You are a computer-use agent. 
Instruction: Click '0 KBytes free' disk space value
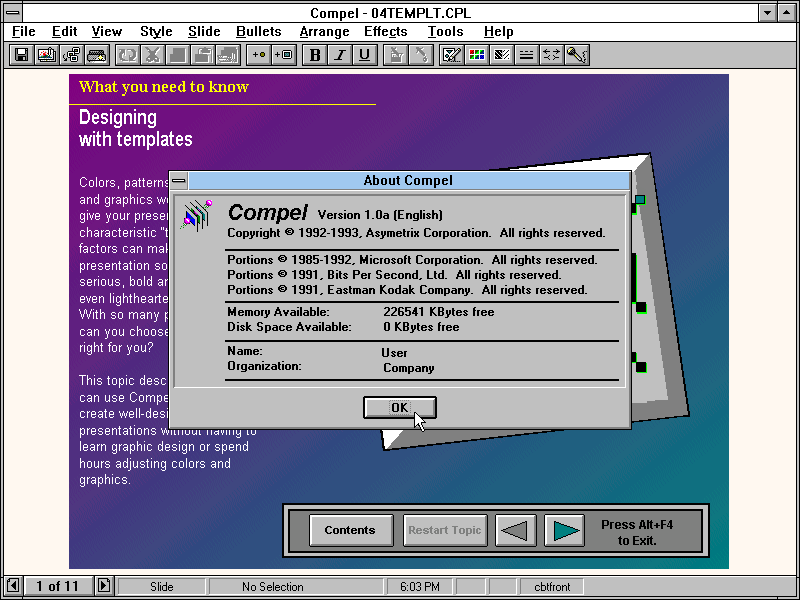[x=421, y=327]
